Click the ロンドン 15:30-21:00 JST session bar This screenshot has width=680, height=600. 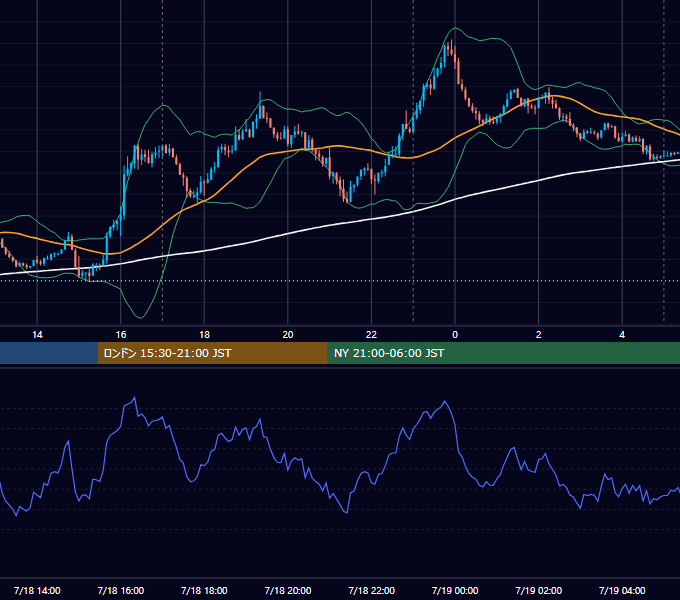(x=212, y=353)
